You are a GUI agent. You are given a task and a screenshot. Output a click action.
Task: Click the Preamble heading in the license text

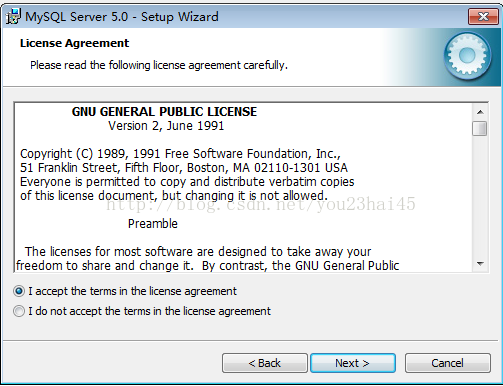click(x=153, y=224)
